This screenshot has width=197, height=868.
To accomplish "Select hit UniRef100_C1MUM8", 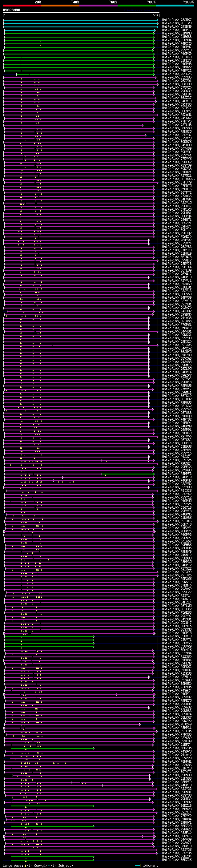I will tap(177, 33).
